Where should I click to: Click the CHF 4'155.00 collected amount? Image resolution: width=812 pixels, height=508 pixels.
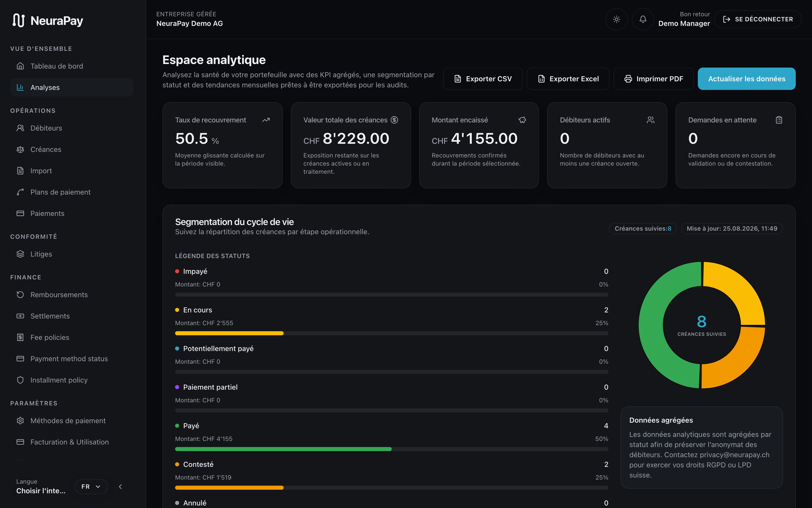click(x=475, y=139)
